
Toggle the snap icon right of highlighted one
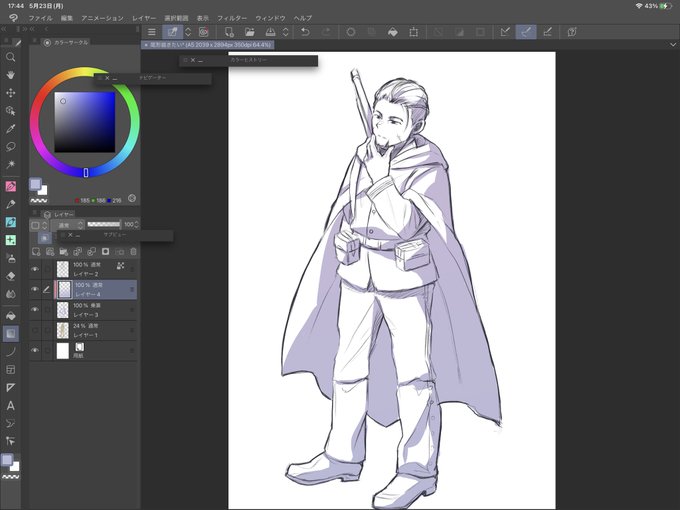point(548,32)
